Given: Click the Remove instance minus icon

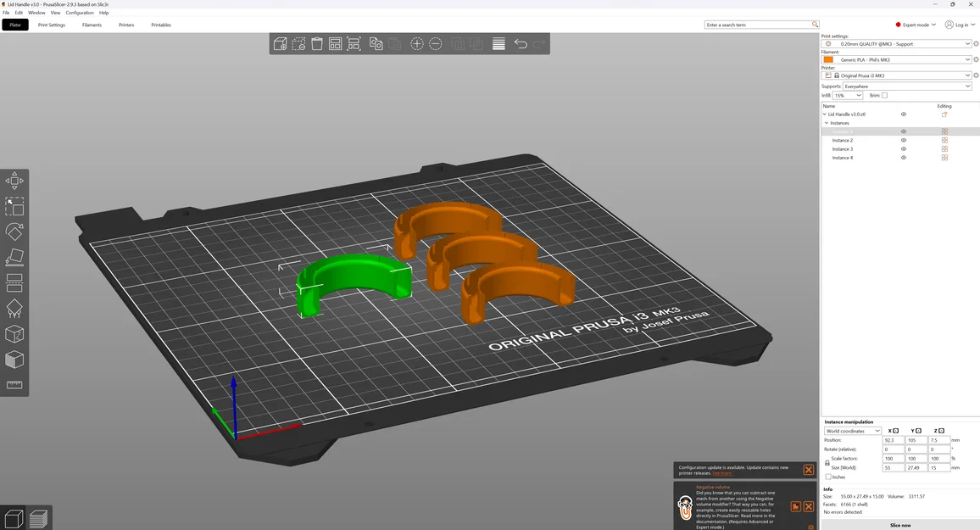Looking at the screenshot, I should coord(436,44).
